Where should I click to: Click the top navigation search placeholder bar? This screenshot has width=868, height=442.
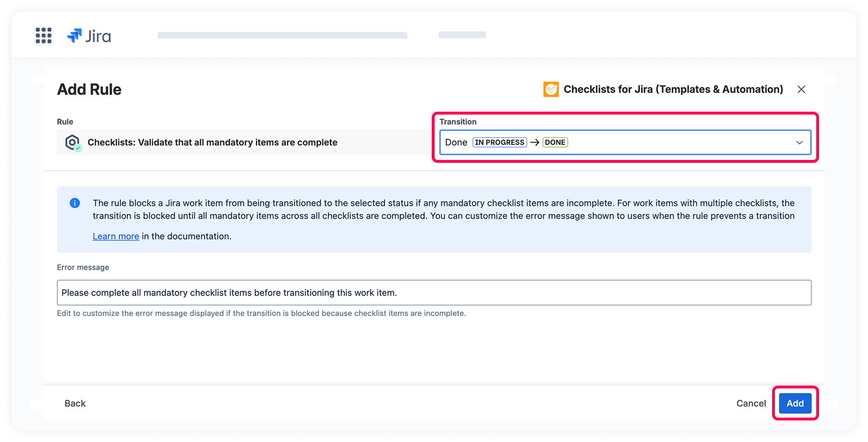pos(282,35)
